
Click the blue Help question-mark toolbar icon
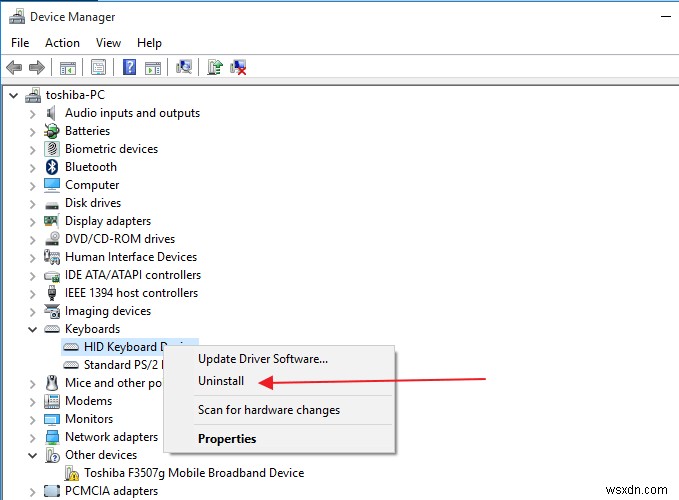pyautogui.click(x=129, y=68)
